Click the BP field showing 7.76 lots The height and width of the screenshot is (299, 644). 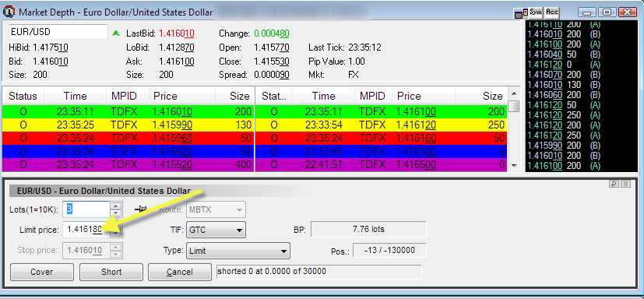pos(368,229)
